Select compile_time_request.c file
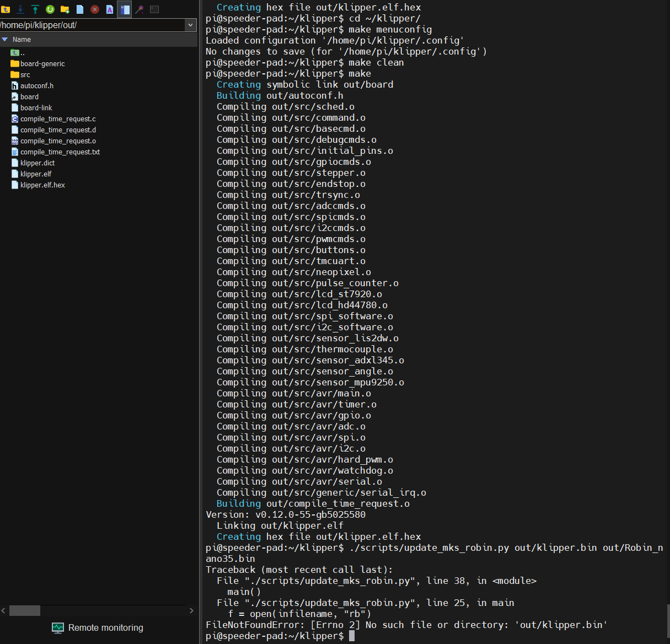Viewport: 670px width, 644px height. 53,119
